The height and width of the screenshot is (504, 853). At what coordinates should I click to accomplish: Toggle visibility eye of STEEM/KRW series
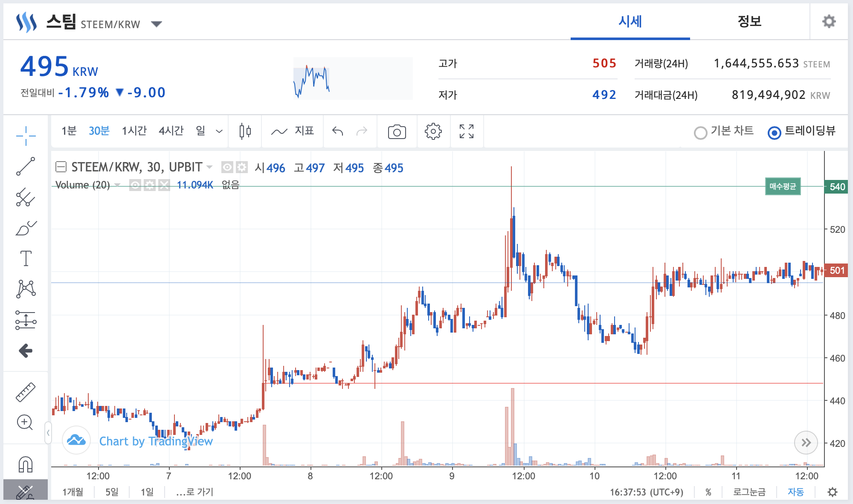(227, 168)
